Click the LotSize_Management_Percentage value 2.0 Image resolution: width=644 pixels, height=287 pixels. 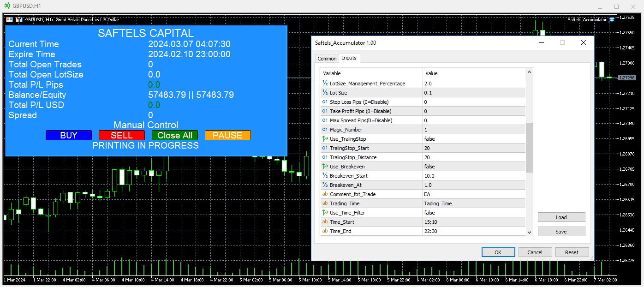click(474, 84)
